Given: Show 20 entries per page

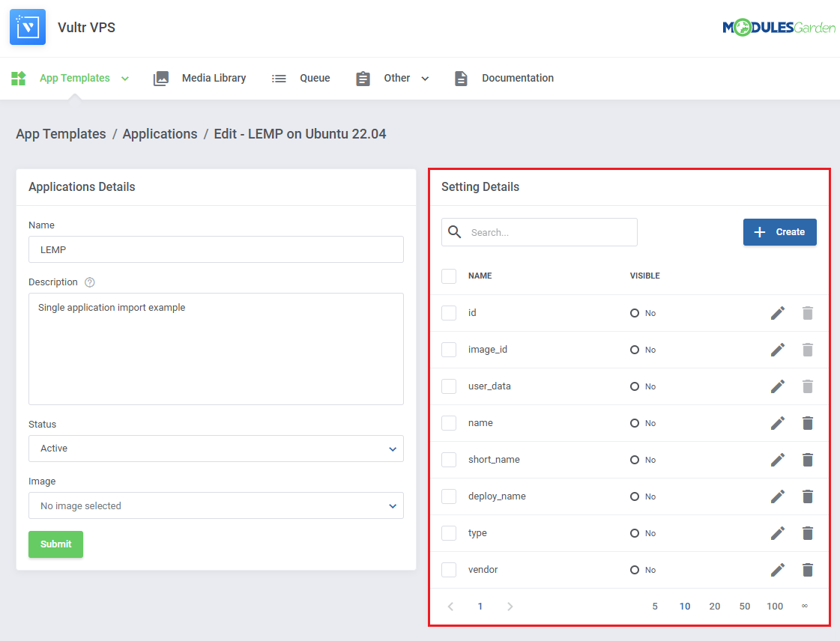Looking at the screenshot, I should point(715,607).
